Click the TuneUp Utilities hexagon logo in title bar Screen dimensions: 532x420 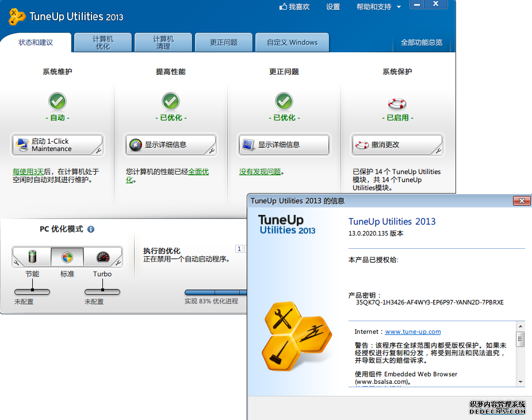17,17
